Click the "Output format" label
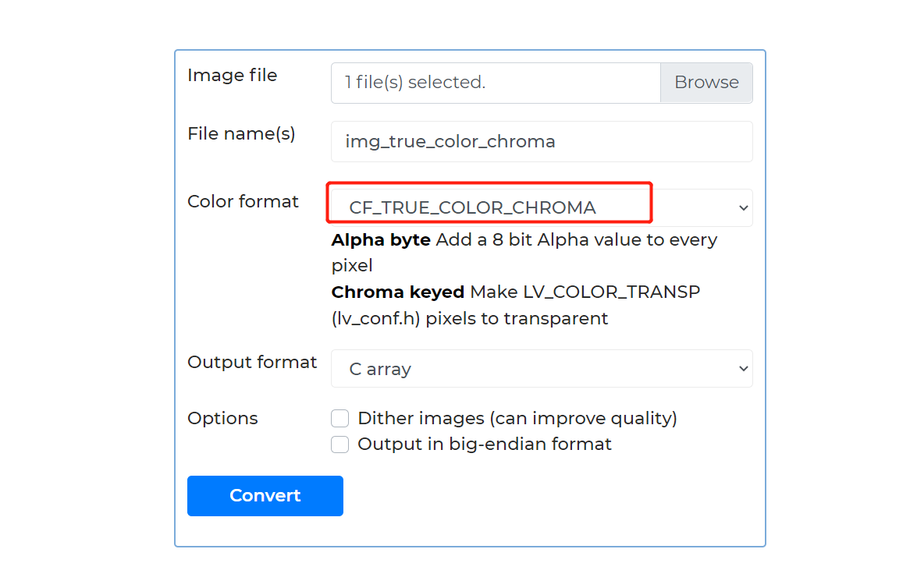917x588 pixels. point(252,363)
